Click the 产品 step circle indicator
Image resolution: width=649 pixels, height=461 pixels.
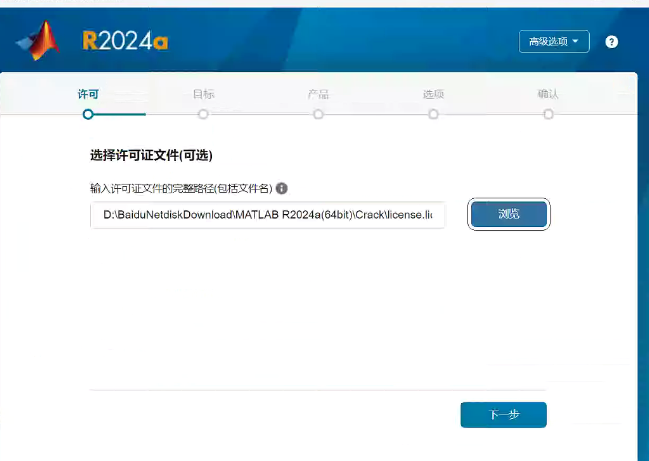click(x=318, y=114)
